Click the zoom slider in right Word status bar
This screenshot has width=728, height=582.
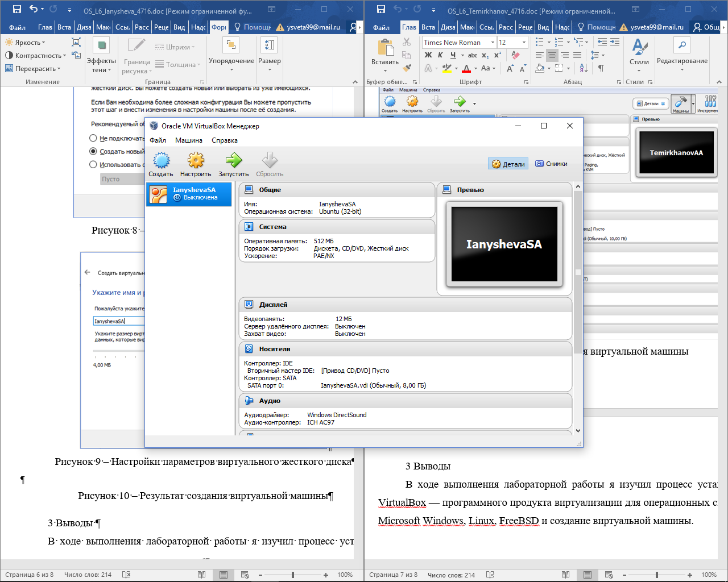point(656,575)
